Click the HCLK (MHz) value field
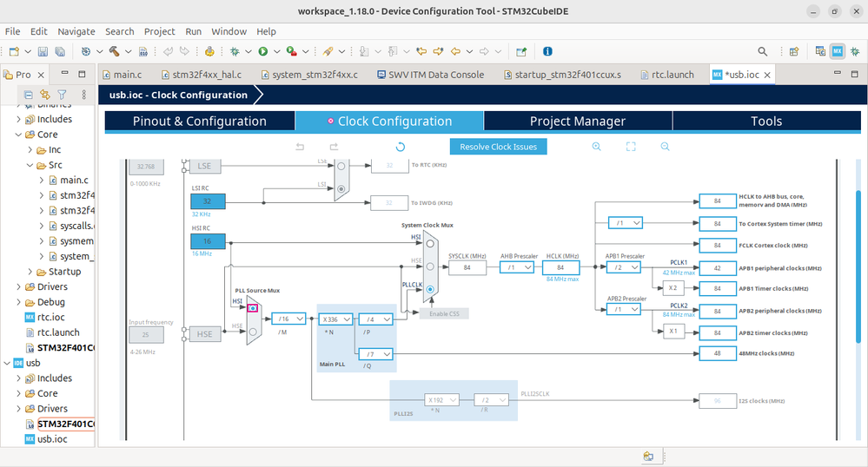 560,268
